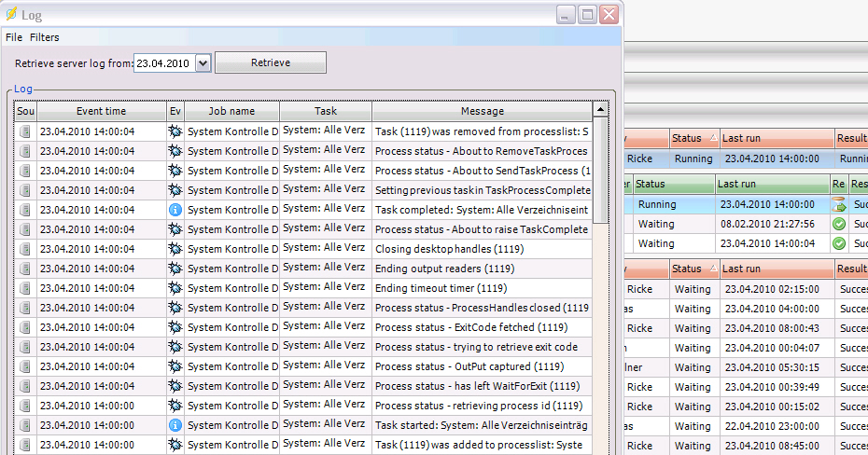Click the info icon on the Task completed row
The height and width of the screenshot is (455, 868).
[175, 210]
